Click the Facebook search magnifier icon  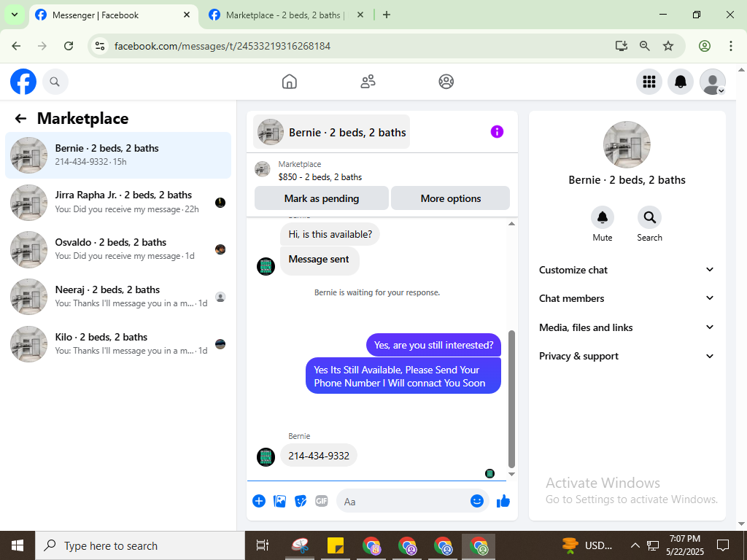click(x=55, y=82)
